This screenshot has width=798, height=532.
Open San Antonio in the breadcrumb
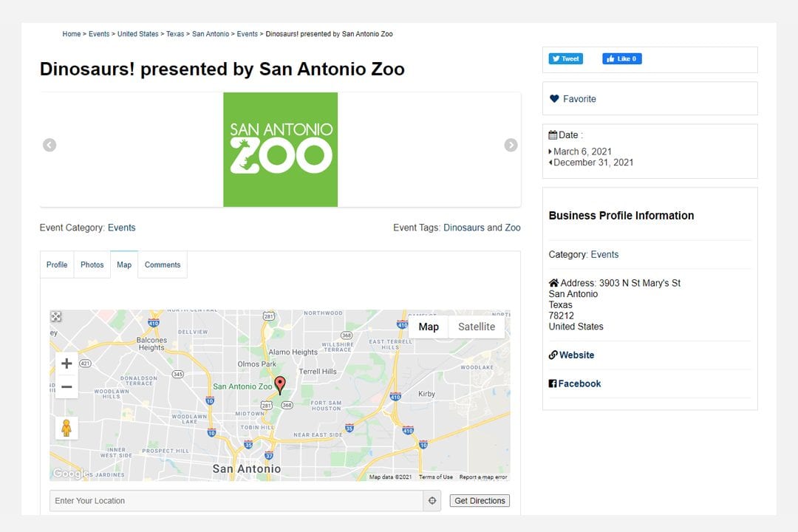(211, 34)
